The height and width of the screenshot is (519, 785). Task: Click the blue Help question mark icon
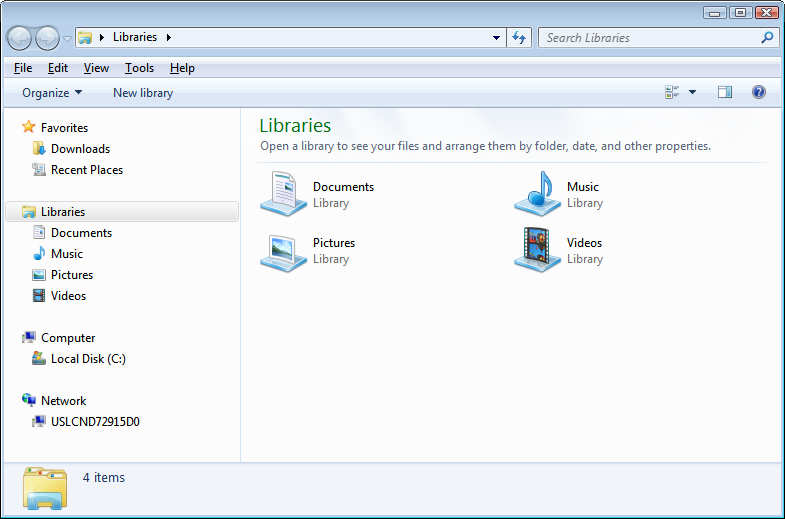pyautogui.click(x=758, y=92)
